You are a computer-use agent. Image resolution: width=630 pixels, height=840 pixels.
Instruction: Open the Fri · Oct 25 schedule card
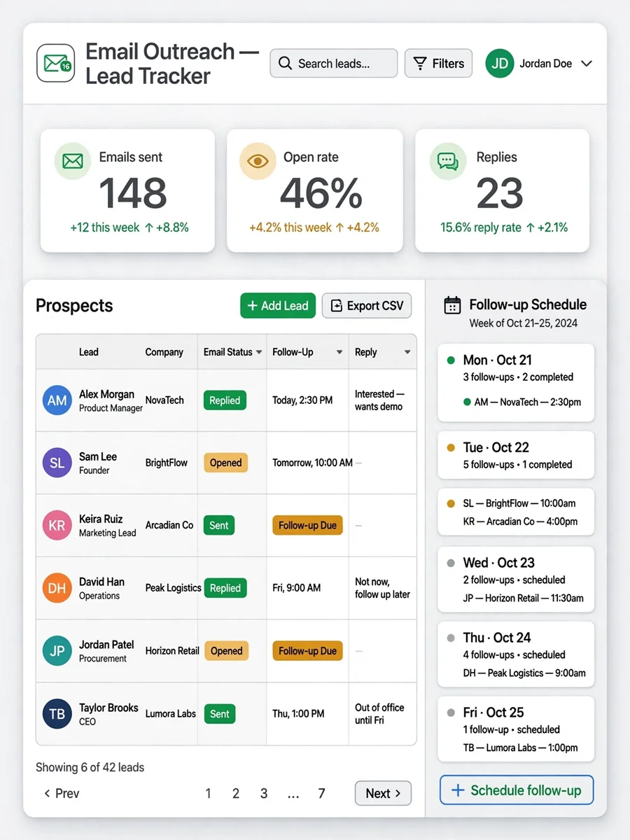[516, 729]
